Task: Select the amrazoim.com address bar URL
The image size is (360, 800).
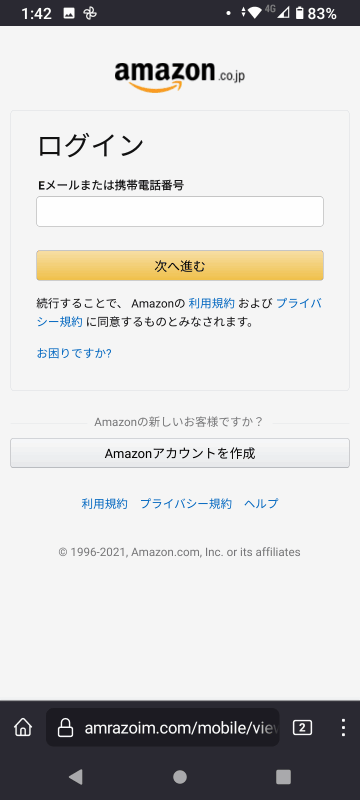Action: 182,728
